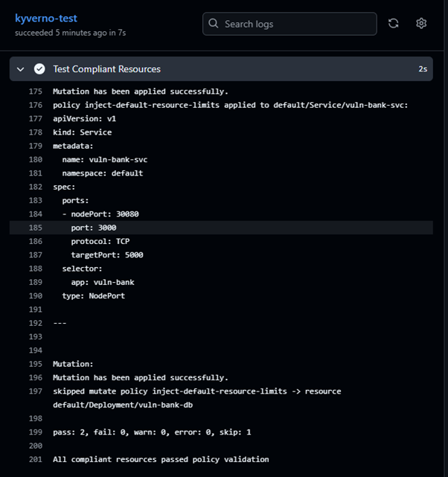Click line number 197 skipped policy

36,391
